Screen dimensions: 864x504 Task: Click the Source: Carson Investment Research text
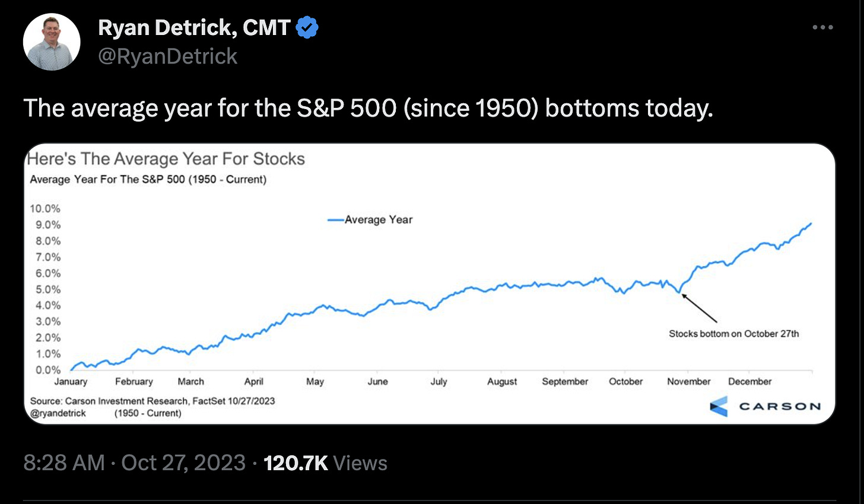pos(153,401)
